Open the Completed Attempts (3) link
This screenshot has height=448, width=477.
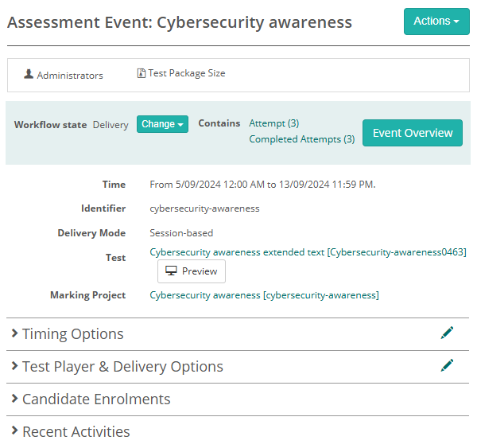point(301,139)
